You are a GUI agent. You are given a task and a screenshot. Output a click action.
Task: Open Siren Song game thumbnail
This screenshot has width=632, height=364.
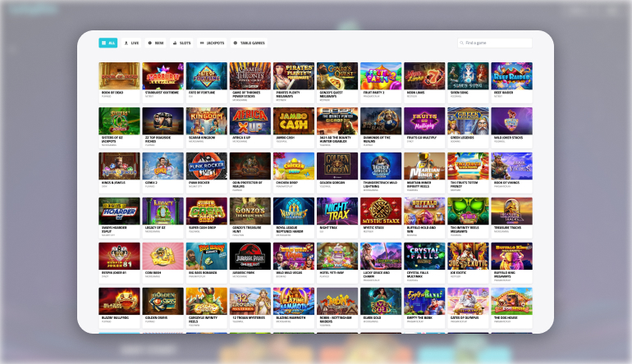tap(468, 75)
